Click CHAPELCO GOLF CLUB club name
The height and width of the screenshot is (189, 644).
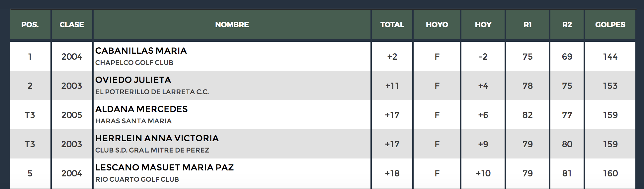(134, 63)
